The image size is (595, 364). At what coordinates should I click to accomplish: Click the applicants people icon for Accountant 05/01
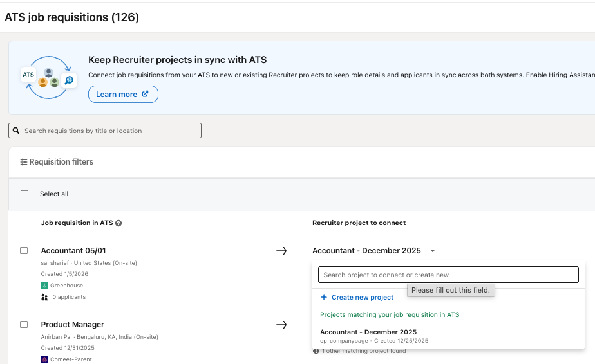click(x=44, y=297)
